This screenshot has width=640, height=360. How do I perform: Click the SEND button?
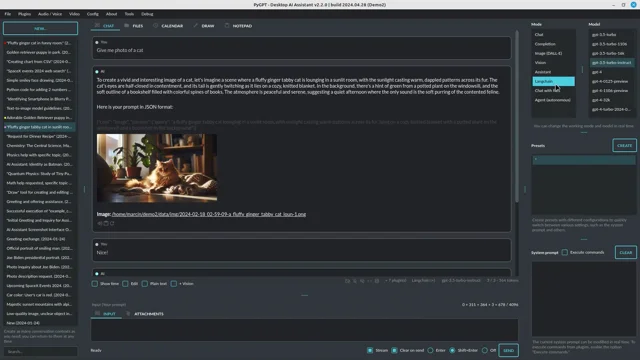(x=509, y=350)
